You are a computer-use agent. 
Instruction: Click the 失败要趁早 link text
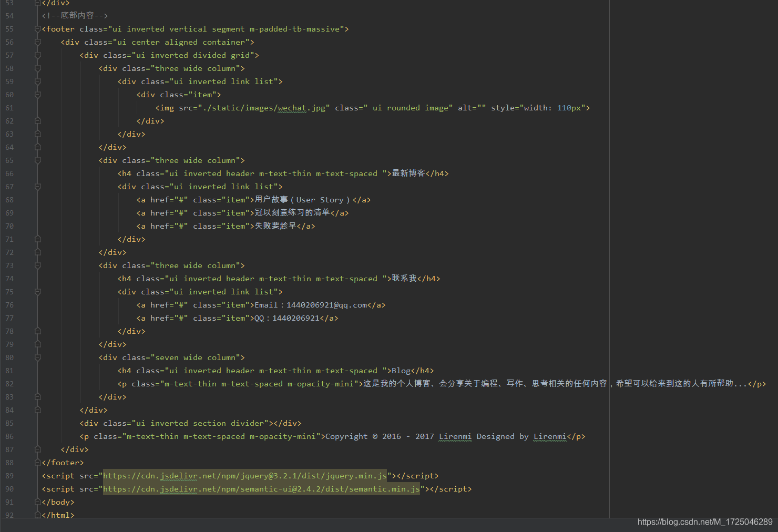(275, 226)
